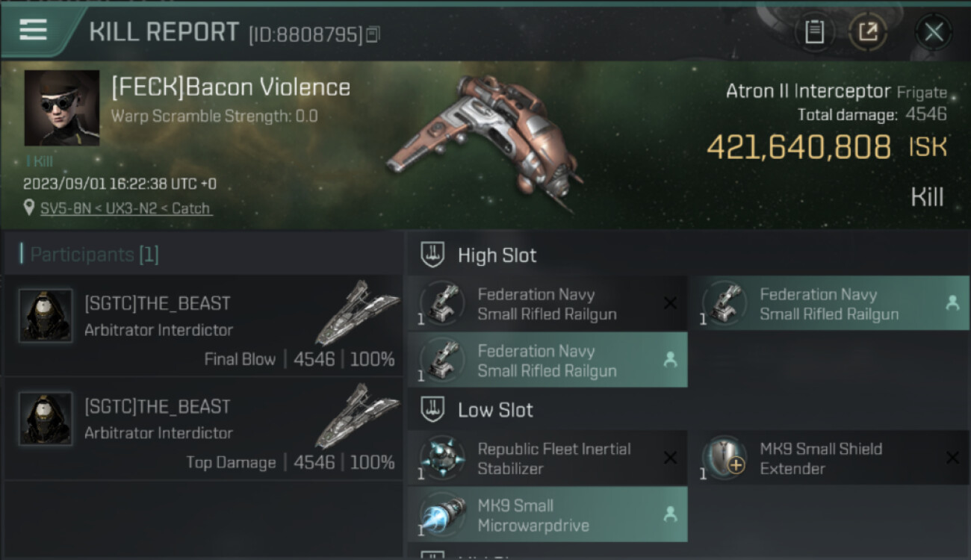The height and width of the screenshot is (560, 971).
Task: View Bacon Violence pilot portrait
Action: pos(62,108)
